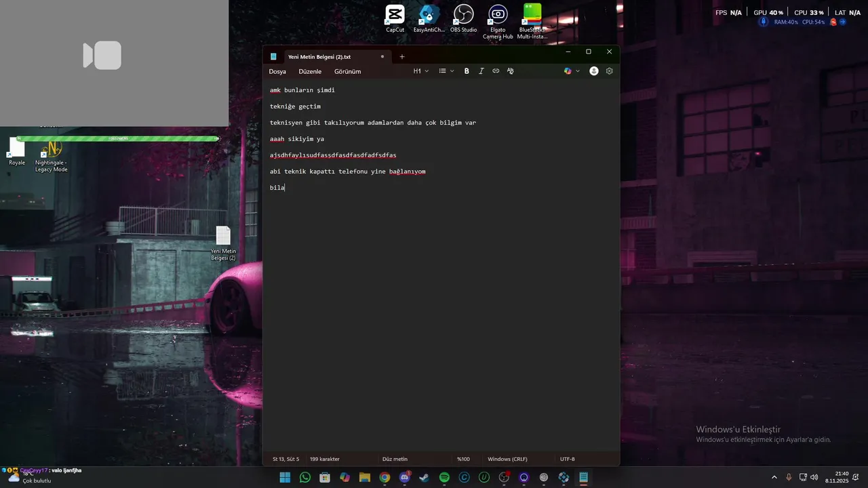868x488 pixels.
Task: Click the line 'amk bunların şimdi'
Action: 302,90
